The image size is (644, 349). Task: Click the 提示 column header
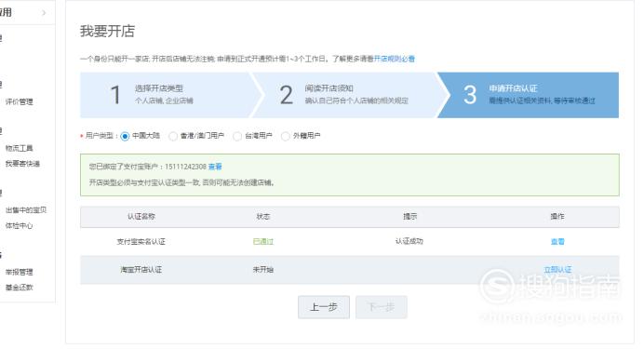[409, 216]
